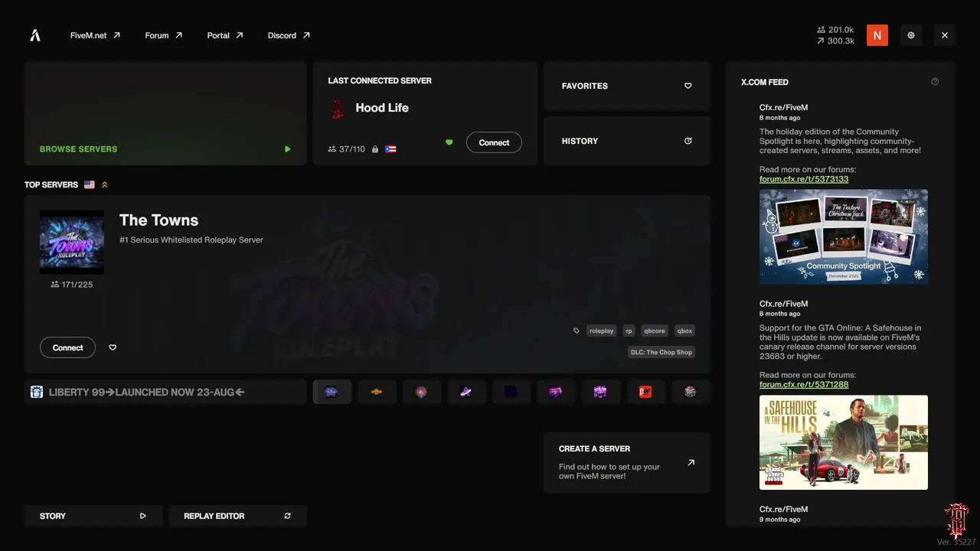980x551 pixels.
Task: Select the highlighted first server thumbnail in the carousel
Action: click(x=332, y=392)
